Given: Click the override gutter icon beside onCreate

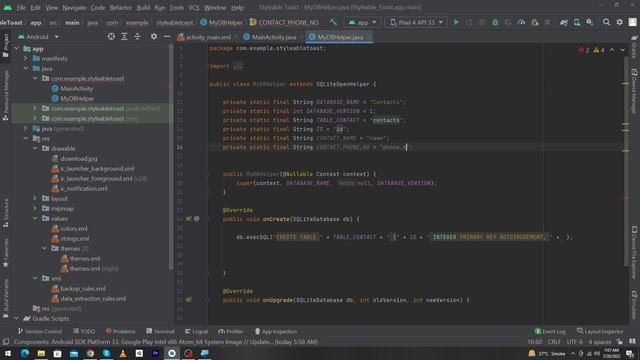Looking at the screenshot, I should click(x=189, y=219).
